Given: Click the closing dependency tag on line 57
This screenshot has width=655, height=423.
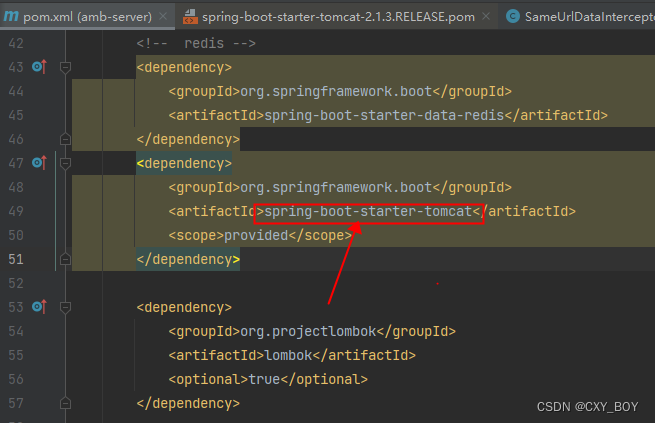Looking at the screenshot, I should point(188,403).
